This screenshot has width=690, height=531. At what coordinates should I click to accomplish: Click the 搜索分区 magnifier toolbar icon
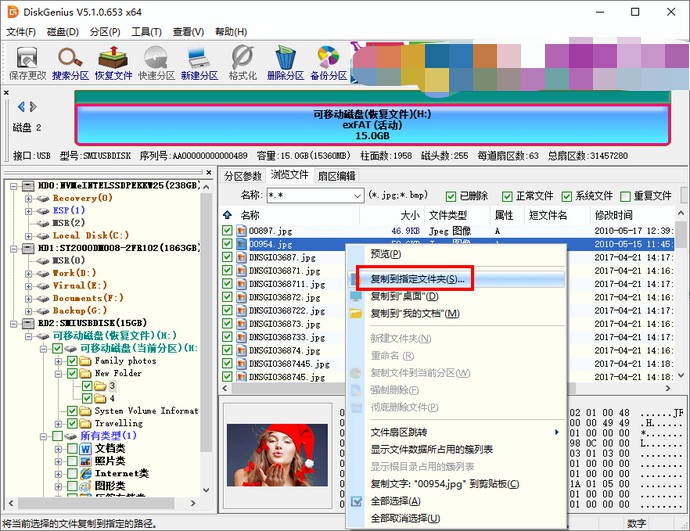point(70,63)
